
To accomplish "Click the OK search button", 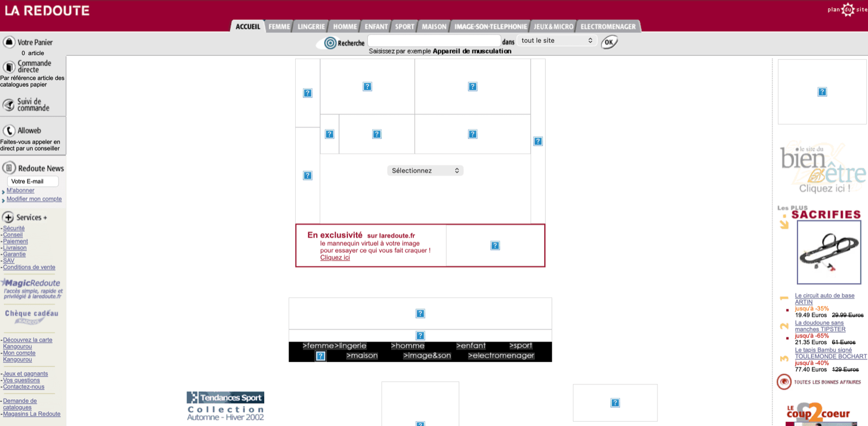I will [x=609, y=42].
